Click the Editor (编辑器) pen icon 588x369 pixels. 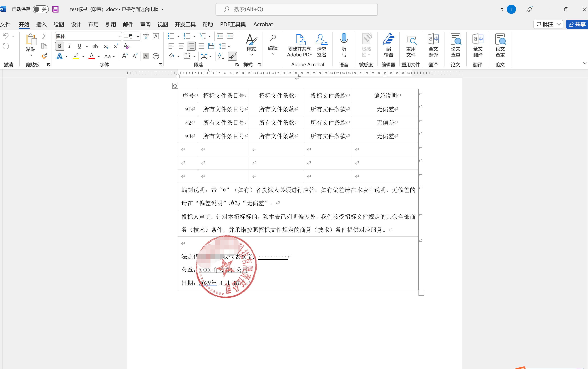point(388,39)
